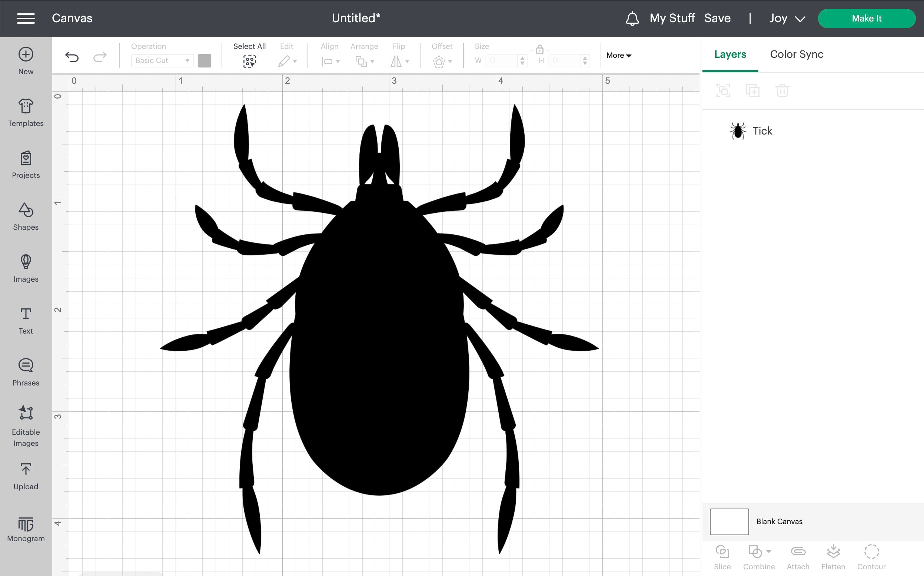The height and width of the screenshot is (576, 924).
Task: Save the current project
Action: [717, 18]
